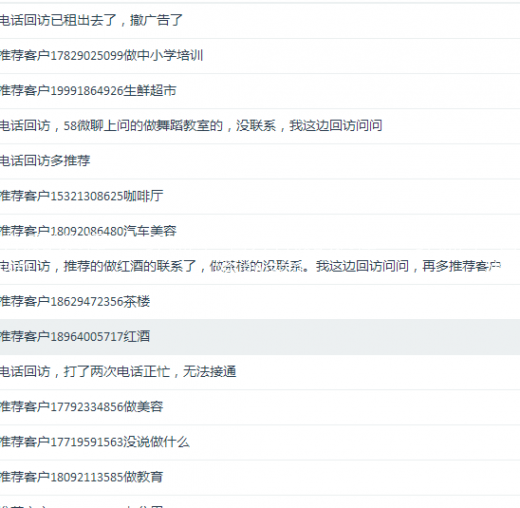The image size is (520, 508).
Task: Click the row with customer 17829025099
Action: [x=260, y=56]
